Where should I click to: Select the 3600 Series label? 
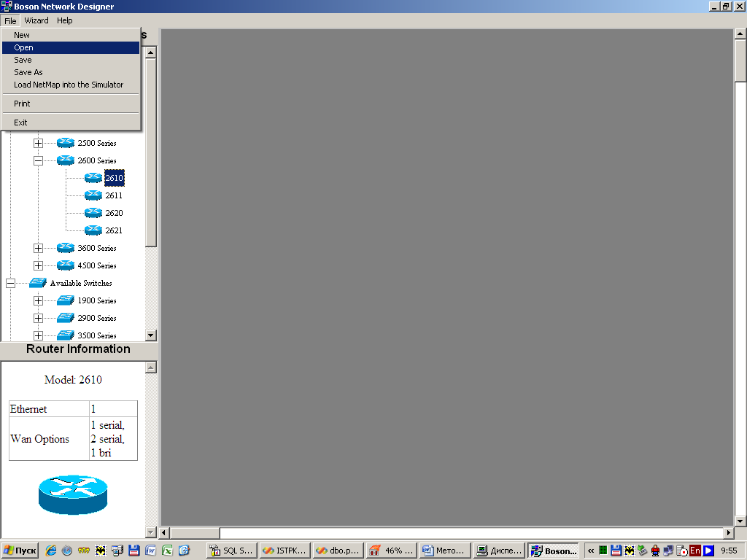coord(97,248)
